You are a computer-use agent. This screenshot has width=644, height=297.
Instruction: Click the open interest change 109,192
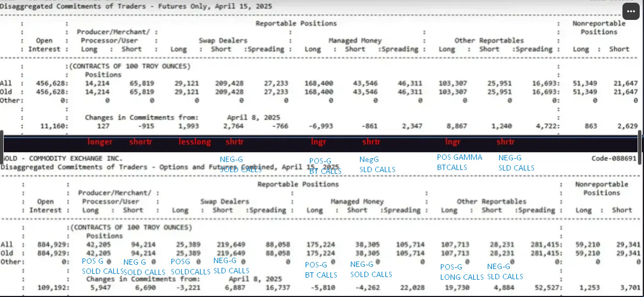click(53, 287)
